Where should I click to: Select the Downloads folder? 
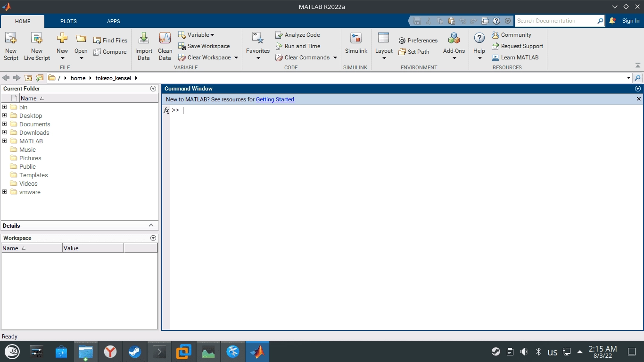coord(34,132)
